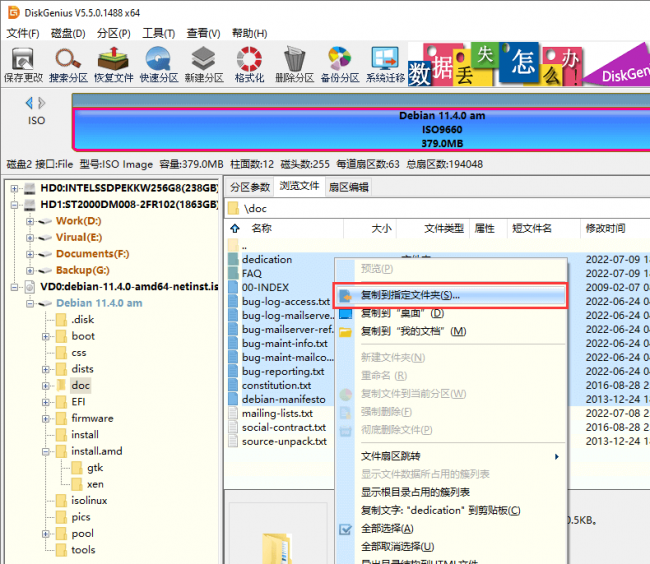Sort by the Modified Time (修改时间) column header

tap(605, 228)
